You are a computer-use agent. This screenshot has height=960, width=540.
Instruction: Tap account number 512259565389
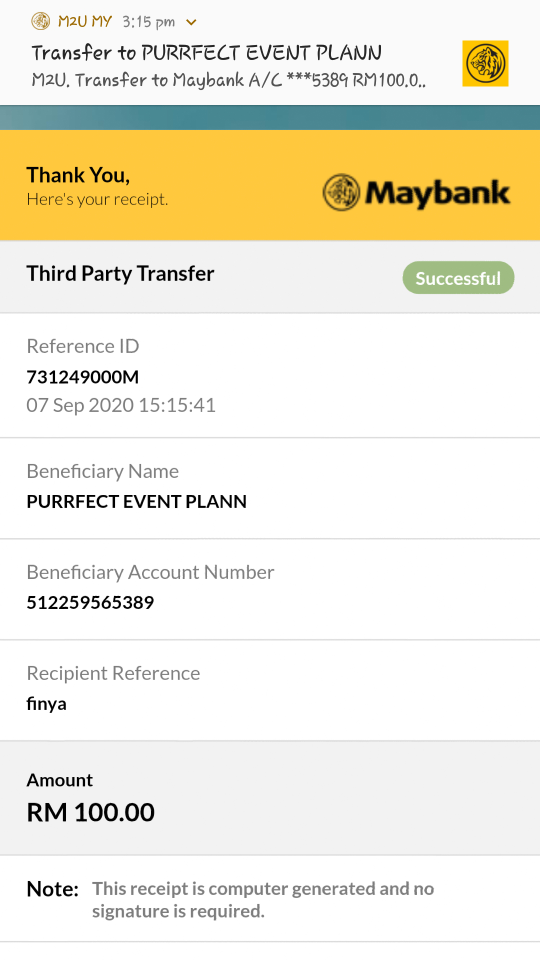tap(90, 602)
